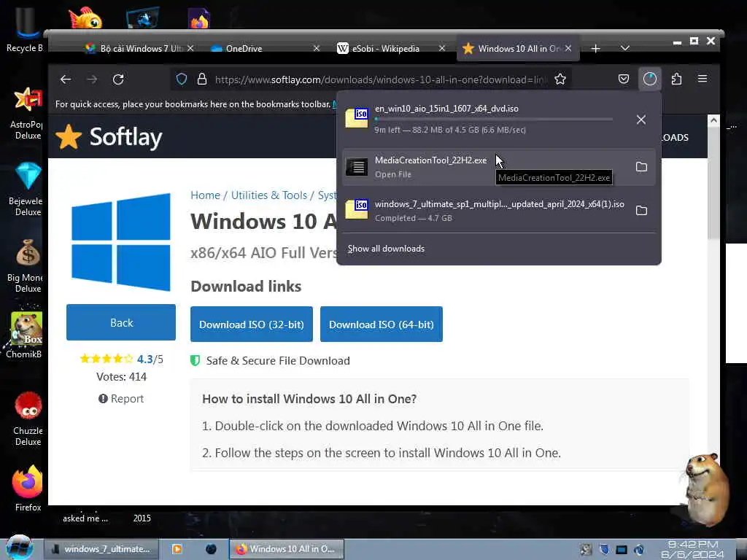Open the Firefox hamburger menu
This screenshot has height=560, width=747.
tap(703, 79)
